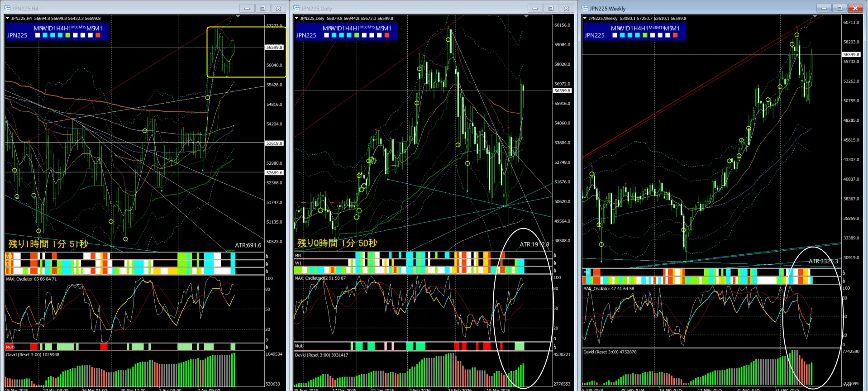Click the 17 Dec 2025 time axis label
This screenshot has width=868, height=391.
pyautogui.click(x=344, y=389)
